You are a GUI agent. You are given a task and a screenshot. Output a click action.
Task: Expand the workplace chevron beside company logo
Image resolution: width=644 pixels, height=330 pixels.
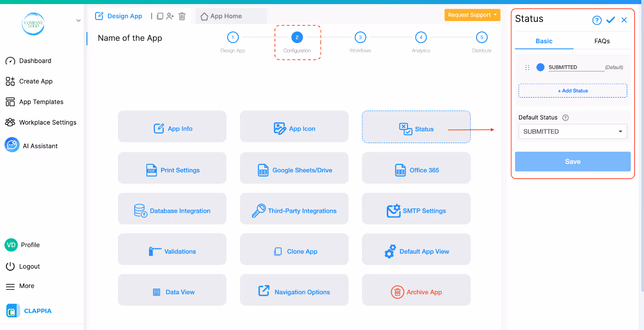tap(78, 20)
